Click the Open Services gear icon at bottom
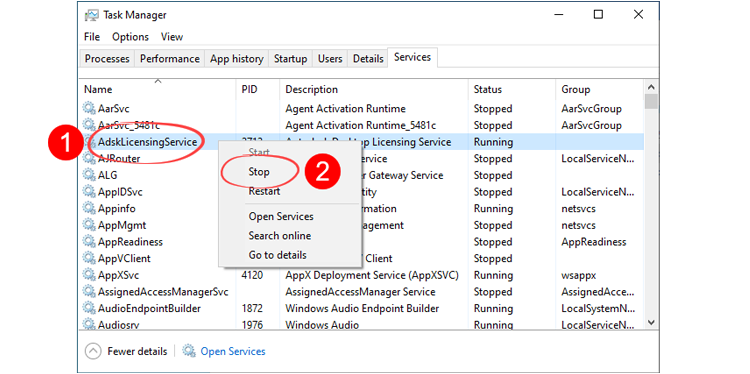Screen dimensions: 750x374 pyautogui.click(x=189, y=352)
